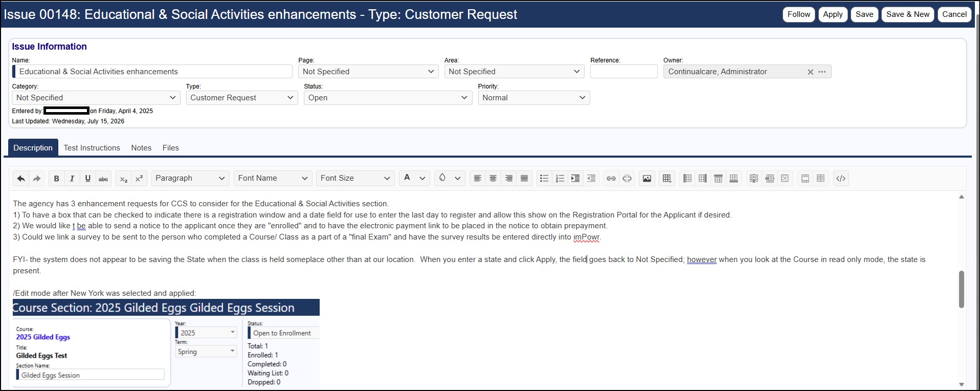Click the insert table icon

click(x=667, y=179)
